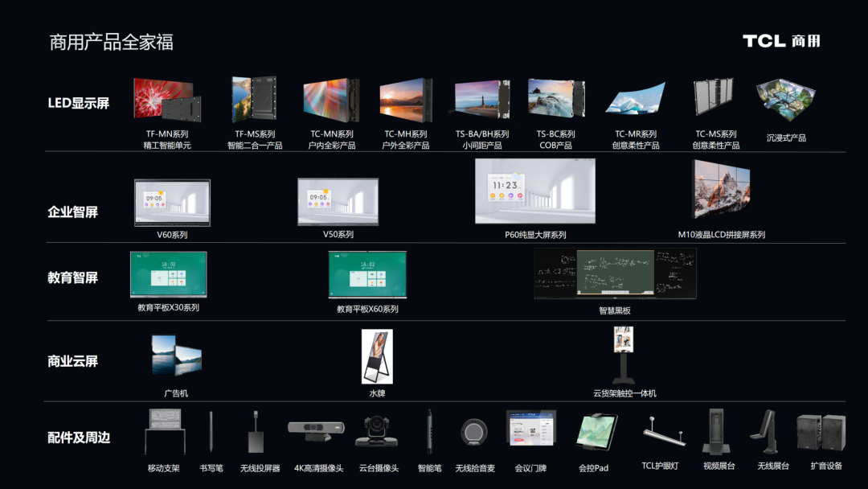This screenshot has width=868, height=489.
Task: Select the 教育智屏 category heading
Action: tap(72, 277)
